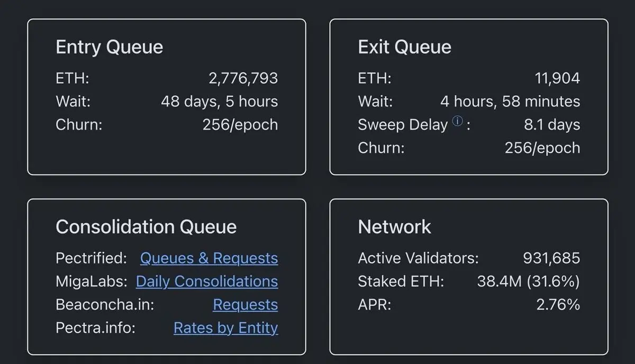Click the Entry Queue card heading
This screenshot has width=635, height=364.
(110, 47)
